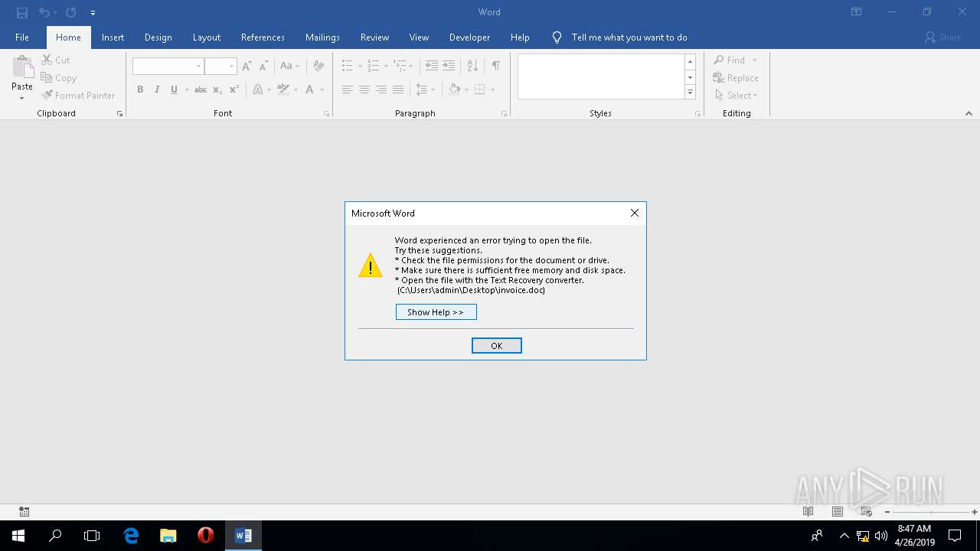This screenshot has height=551, width=980.
Task: Click the Numbering list icon
Action: [x=374, y=66]
